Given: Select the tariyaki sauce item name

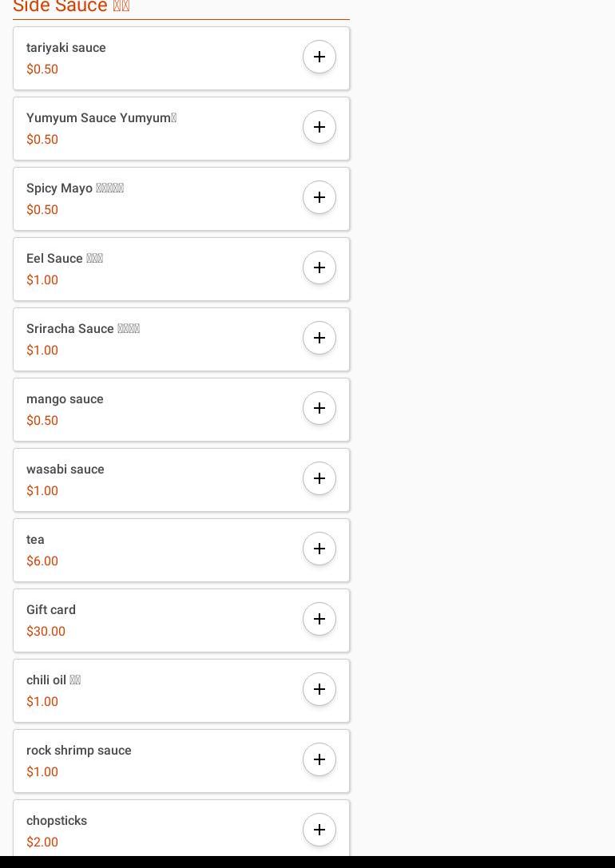Looking at the screenshot, I should pyautogui.click(x=66, y=48).
